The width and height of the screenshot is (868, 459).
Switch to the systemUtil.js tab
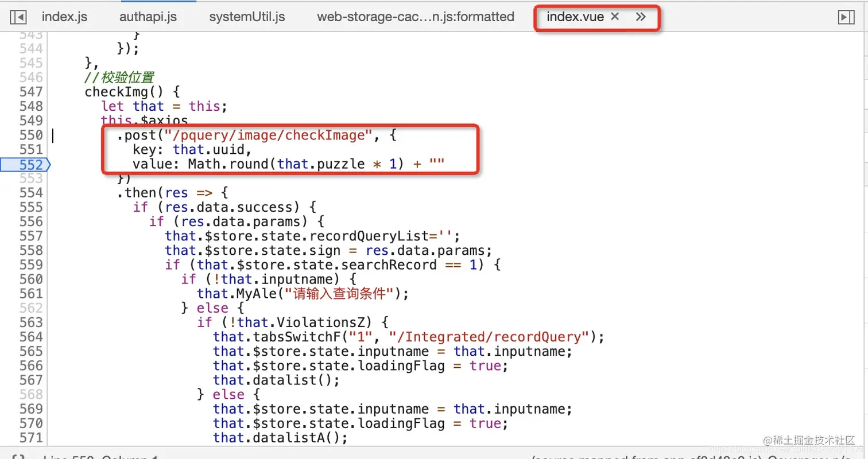[x=247, y=17]
